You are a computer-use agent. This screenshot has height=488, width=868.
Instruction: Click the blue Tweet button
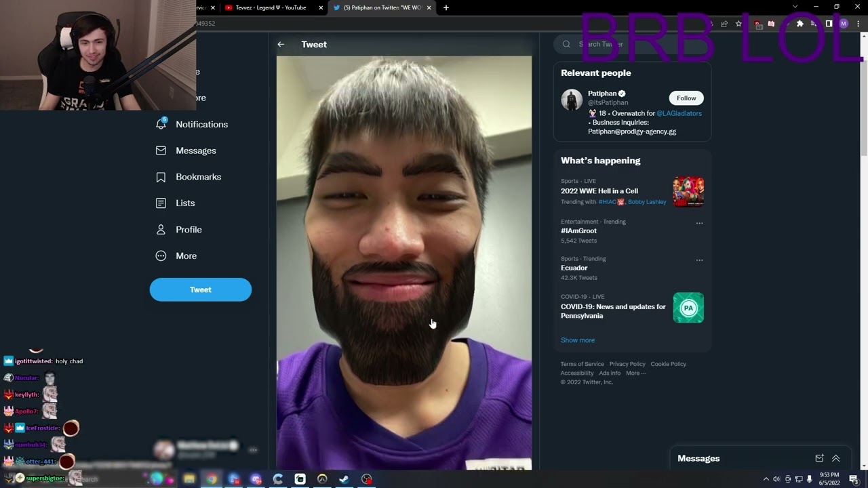coord(201,289)
